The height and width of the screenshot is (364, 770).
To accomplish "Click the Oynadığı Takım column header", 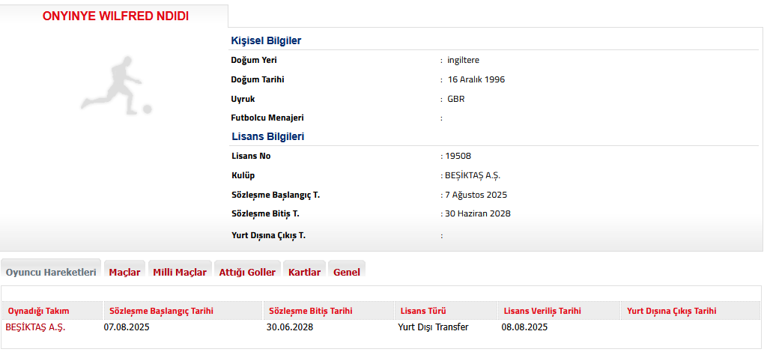I will 39,311.
